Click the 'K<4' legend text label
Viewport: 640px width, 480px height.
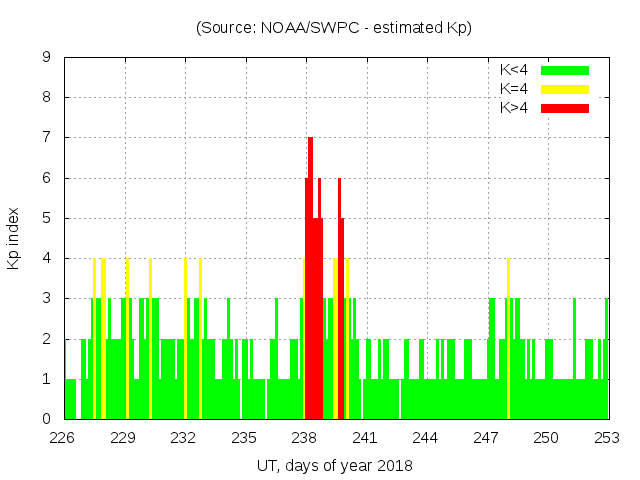pos(514,70)
